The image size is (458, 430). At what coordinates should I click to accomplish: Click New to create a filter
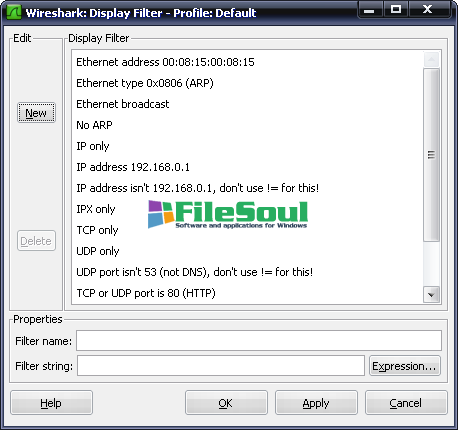point(36,113)
